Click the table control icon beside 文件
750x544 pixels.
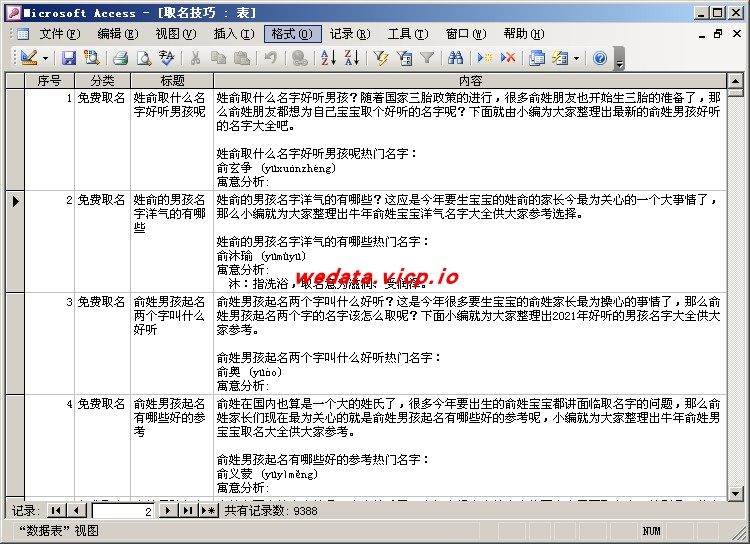[23, 33]
